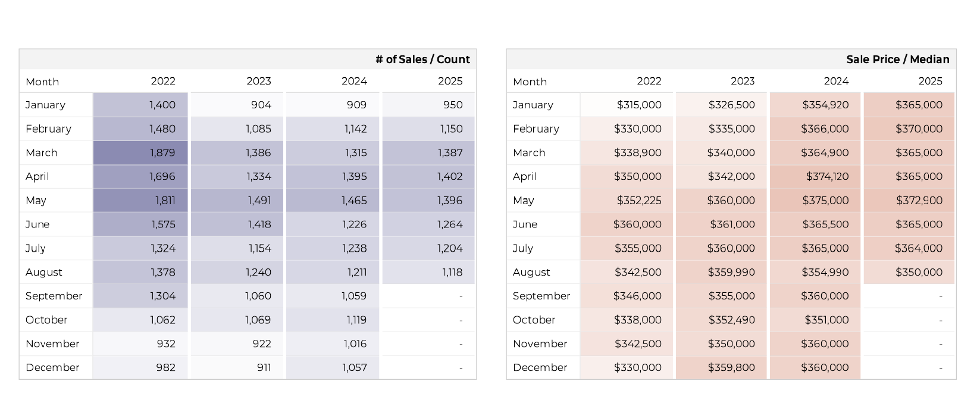Click the March 2022 median price $338,900
The image size is (980, 403).
click(x=627, y=152)
